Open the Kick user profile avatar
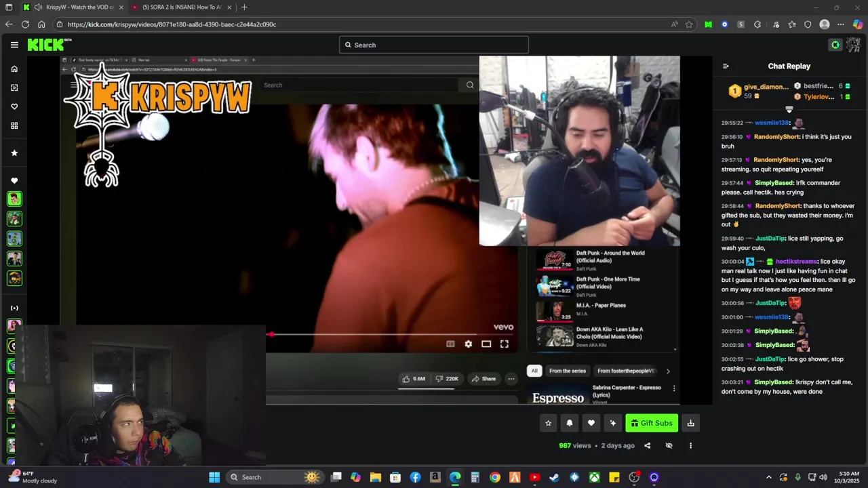Screen dimensions: 868x488 click(x=853, y=45)
